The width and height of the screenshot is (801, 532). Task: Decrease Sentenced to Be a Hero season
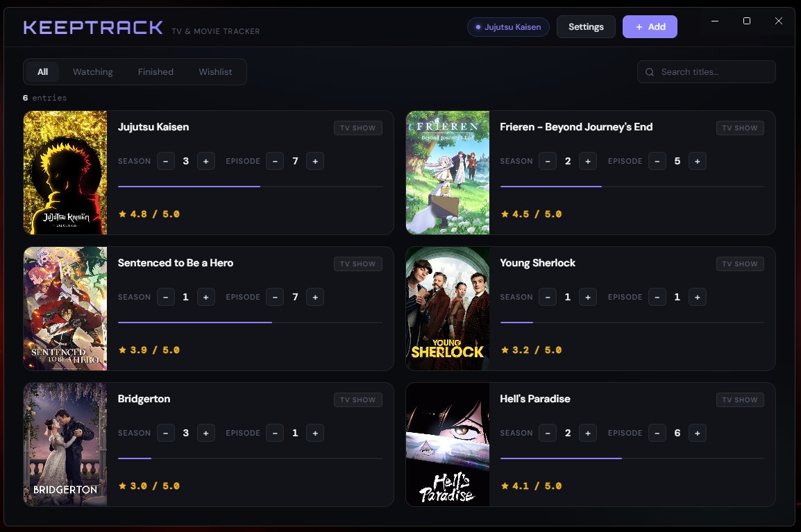tap(165, 297)
